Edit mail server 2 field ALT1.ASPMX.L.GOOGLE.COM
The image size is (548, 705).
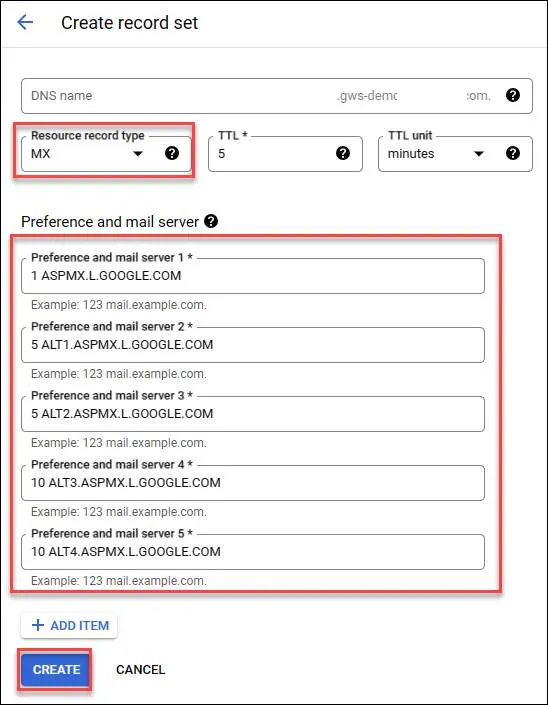click(253, 345)
